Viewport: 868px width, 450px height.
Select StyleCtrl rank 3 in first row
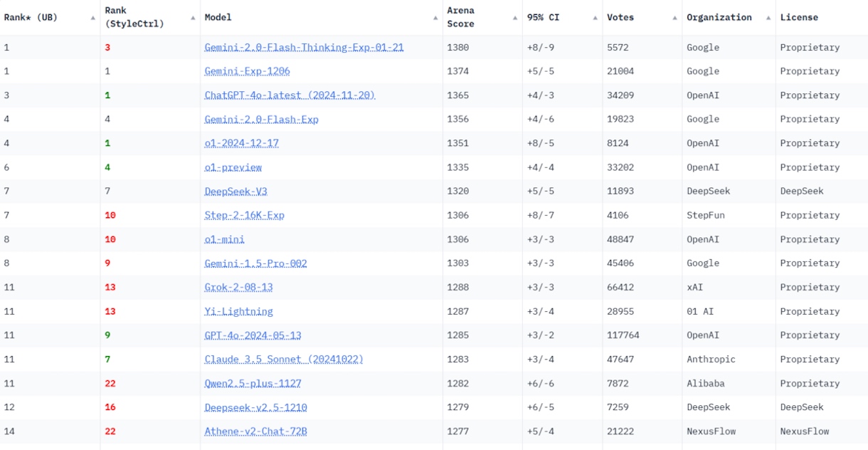click(x=107, y=48)
